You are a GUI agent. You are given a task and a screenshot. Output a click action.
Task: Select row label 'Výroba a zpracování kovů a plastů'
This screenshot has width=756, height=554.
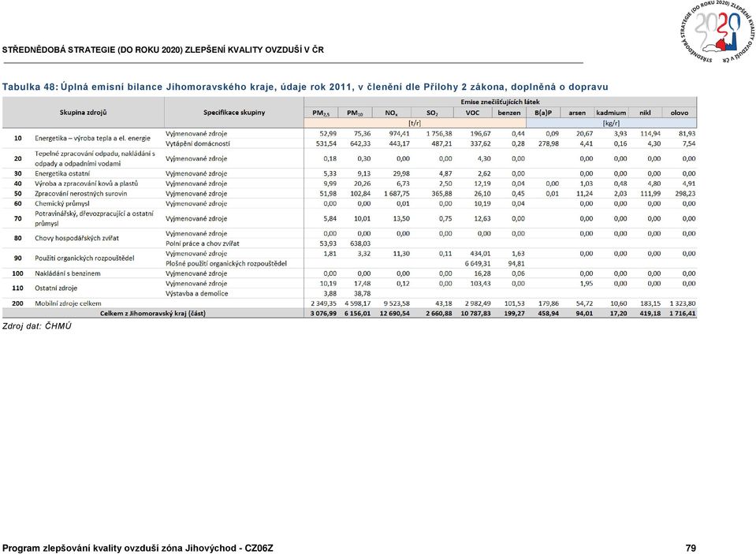pos(86,184)
